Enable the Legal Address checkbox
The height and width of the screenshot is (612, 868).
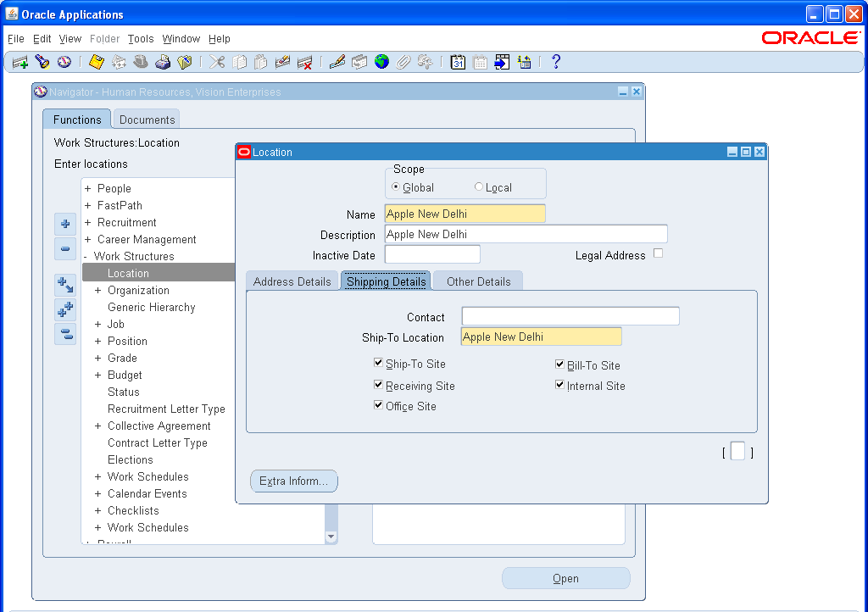pyautogui.click(x=658, y=253)
